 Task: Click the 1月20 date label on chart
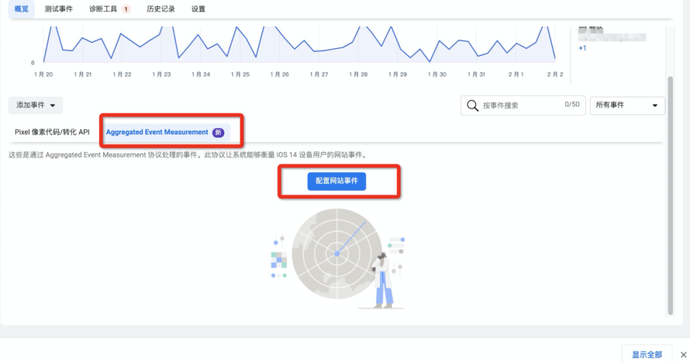coord(44,74)
